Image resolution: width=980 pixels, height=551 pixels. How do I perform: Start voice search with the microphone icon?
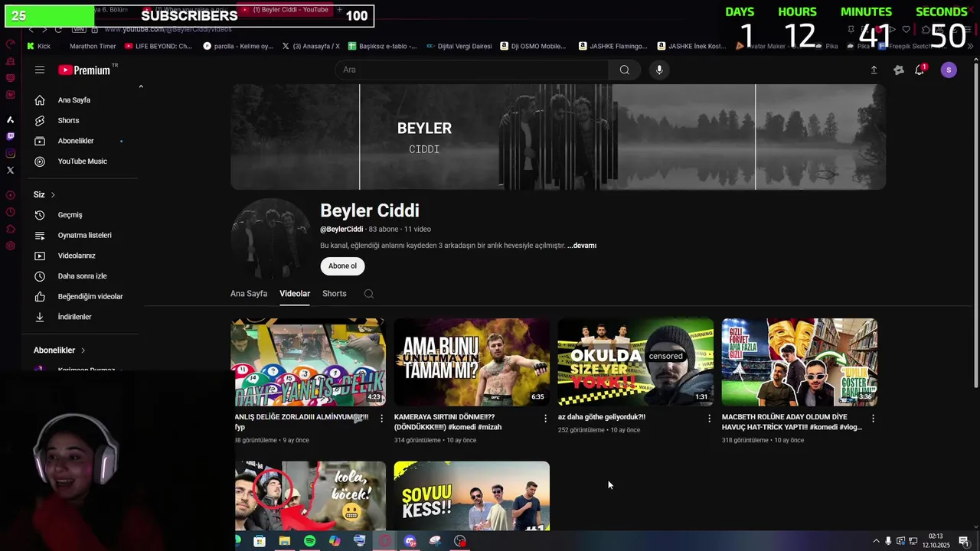pyautogui.click(x=659, y=70)
